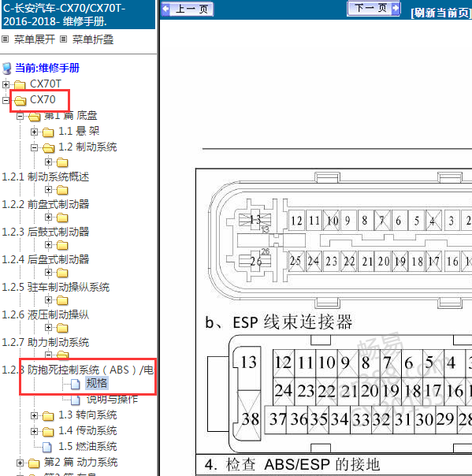The image size is (472, 476).
Task: Open 1.3 转向系统 in the tree
Action: pyautogui.click(x=87, y=415)
